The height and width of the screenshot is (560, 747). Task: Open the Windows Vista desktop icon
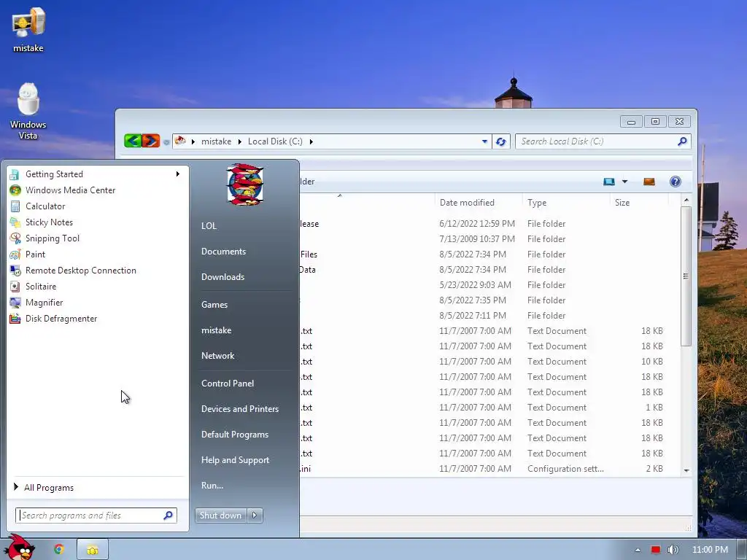pos(28,112)
